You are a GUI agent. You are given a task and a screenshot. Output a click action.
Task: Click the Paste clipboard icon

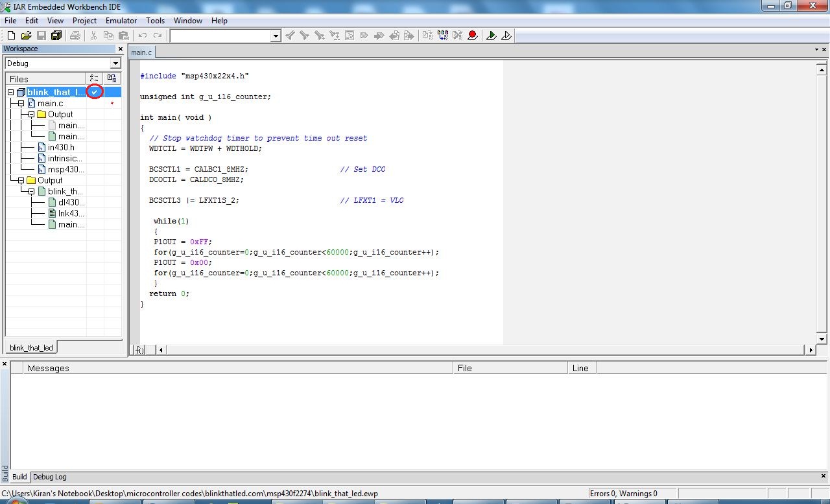[123, 36]
